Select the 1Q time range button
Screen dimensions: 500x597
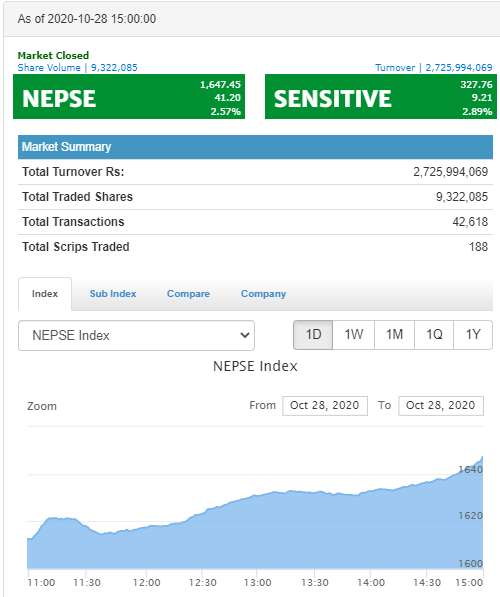[434, 335]
